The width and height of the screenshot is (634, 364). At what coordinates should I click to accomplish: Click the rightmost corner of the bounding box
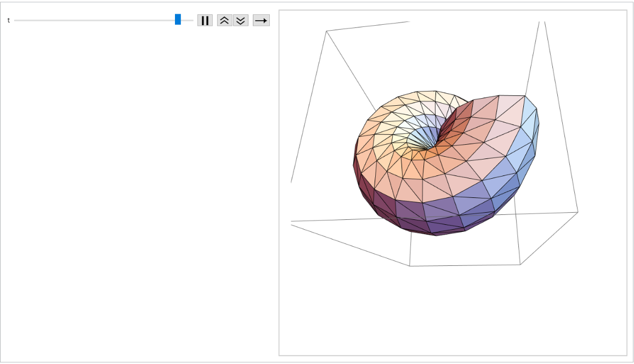578,212
